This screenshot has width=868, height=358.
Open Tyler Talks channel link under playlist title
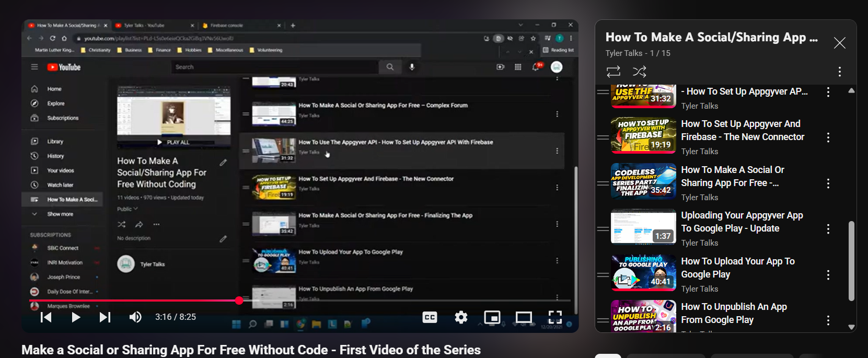tap(624, 53)
